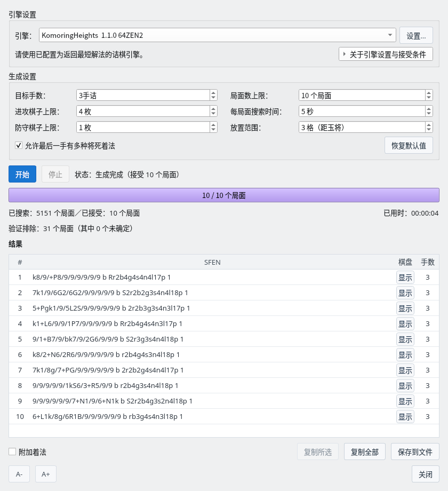The image size is (448, 491).
Task: Select SFEN 7k1/8g/7+PG row
Action: coord(223,370)
